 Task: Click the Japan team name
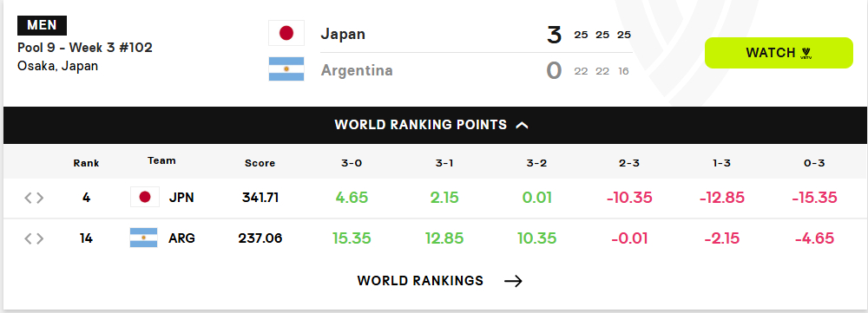[343, 34]
